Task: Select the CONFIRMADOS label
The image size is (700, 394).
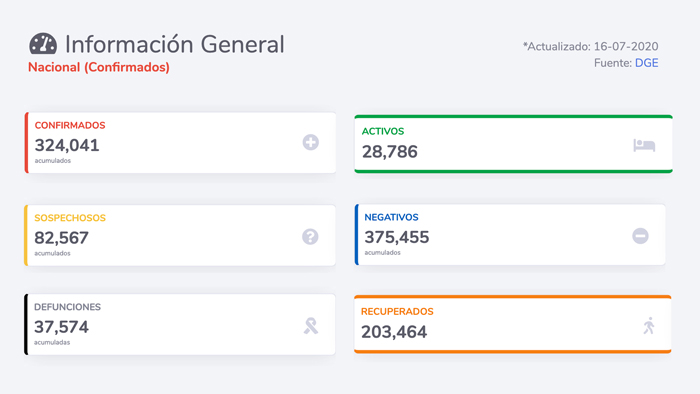Action: [70, 125]
